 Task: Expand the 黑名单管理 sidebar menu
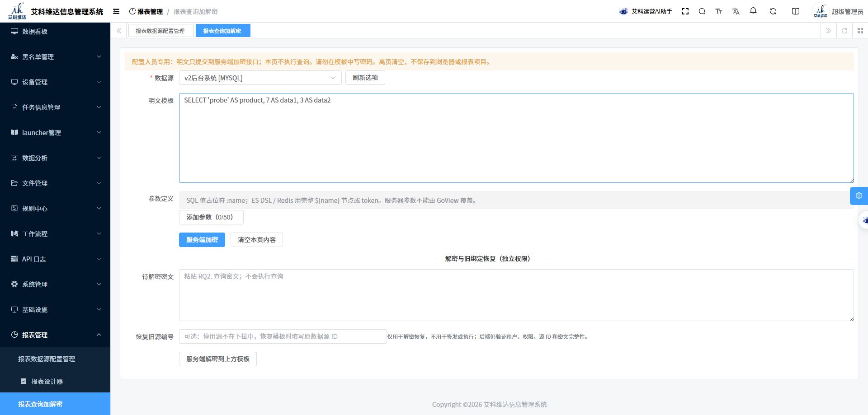(x=55, y=57)
